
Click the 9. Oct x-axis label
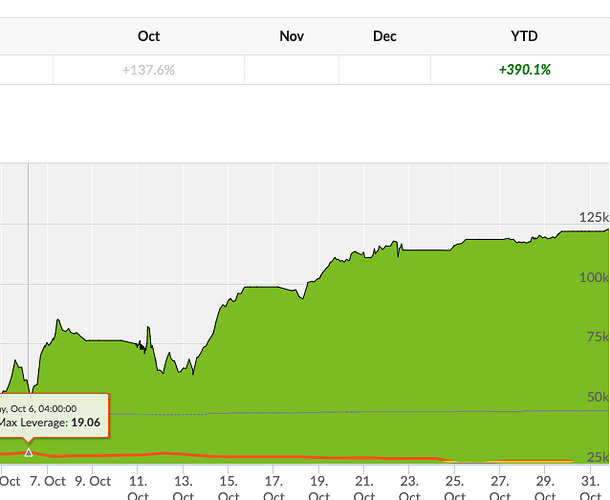[x=93, y=481]
